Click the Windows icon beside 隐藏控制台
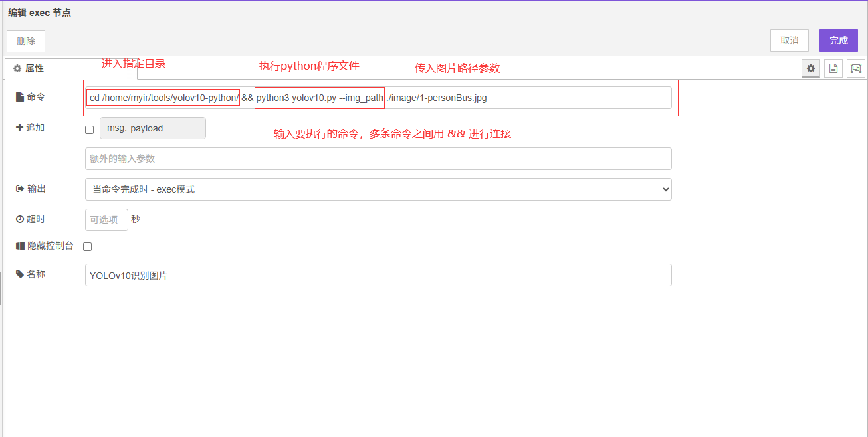 click(x=20, y=246)
